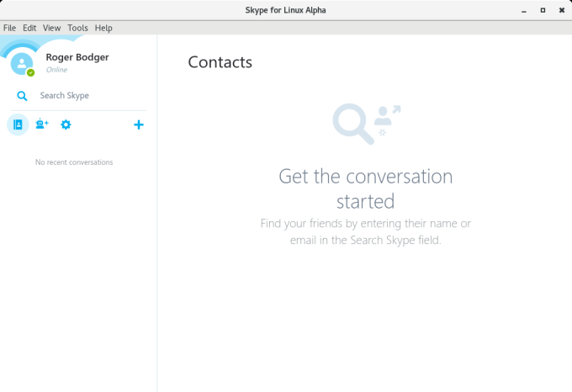Open the Edit menu
The image size is (572, 392).
29,28
